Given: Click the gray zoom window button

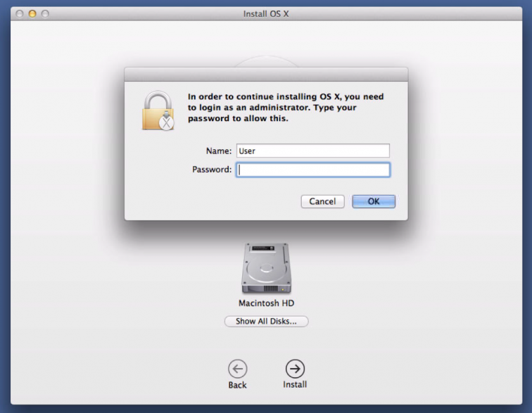Looking at the screenshot, I should click(45, 14).
